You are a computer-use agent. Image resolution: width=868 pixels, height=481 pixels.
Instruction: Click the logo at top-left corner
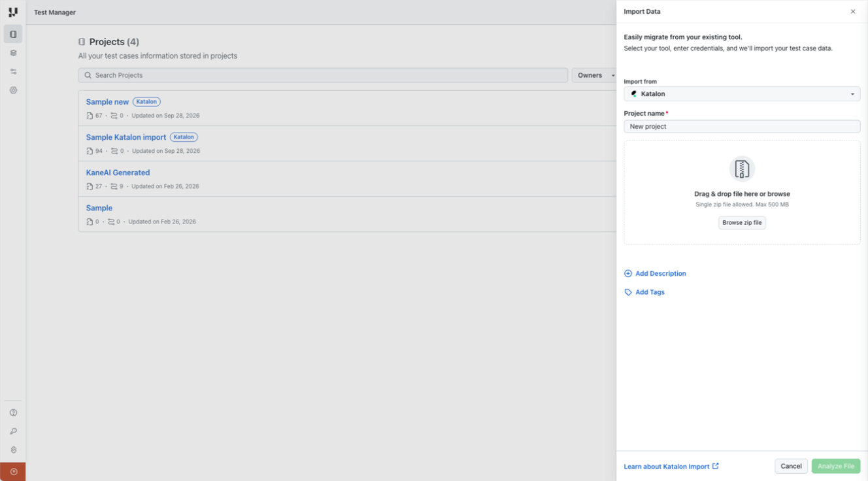(13, 12)
